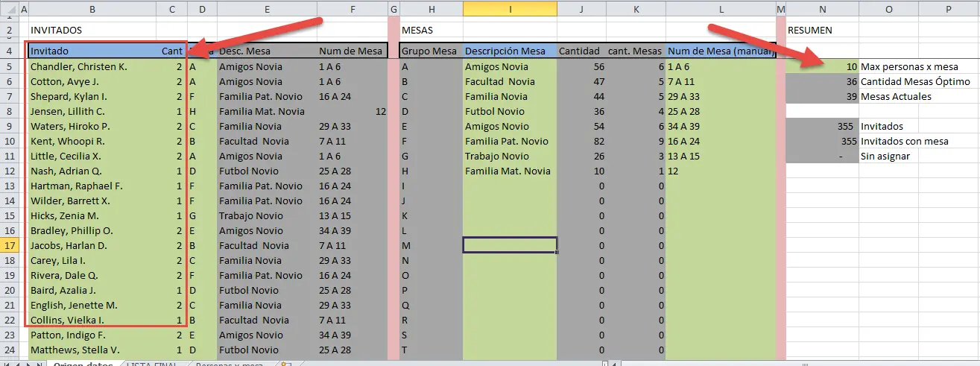
Task: Activate the Origen datos sheet tab
Action: pos(83,365)
